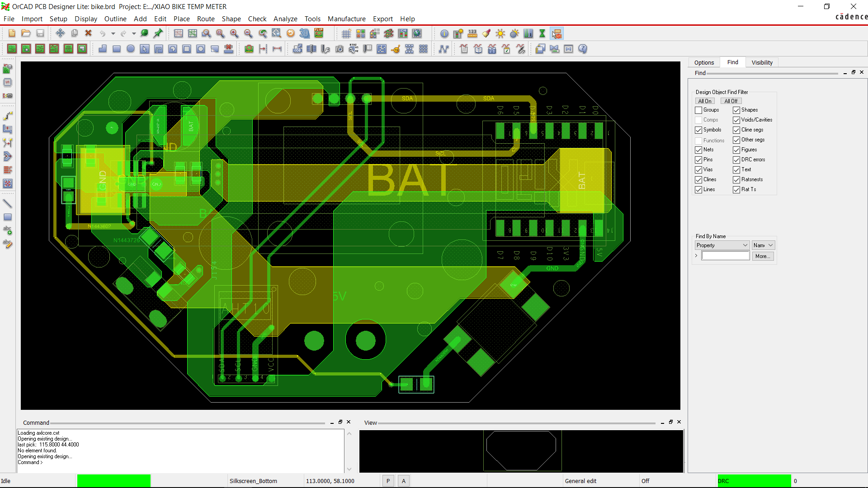Enable the Groups checkbox
The image size is (868, 488).
click(x=698, y=110)
